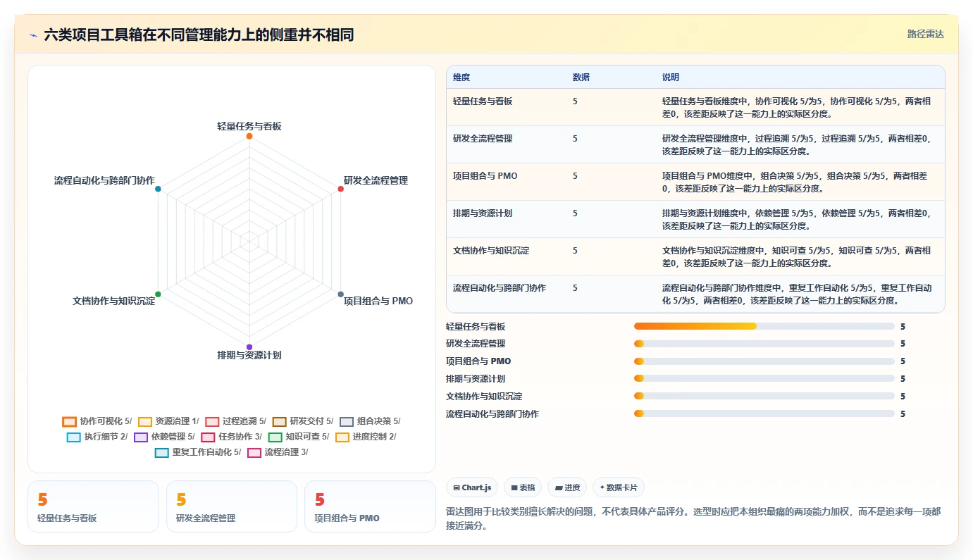Click the 研发全流程管理 progress bar
This screenshot has width=973, height=560.
pyautogui.click(x=764, y=344)
